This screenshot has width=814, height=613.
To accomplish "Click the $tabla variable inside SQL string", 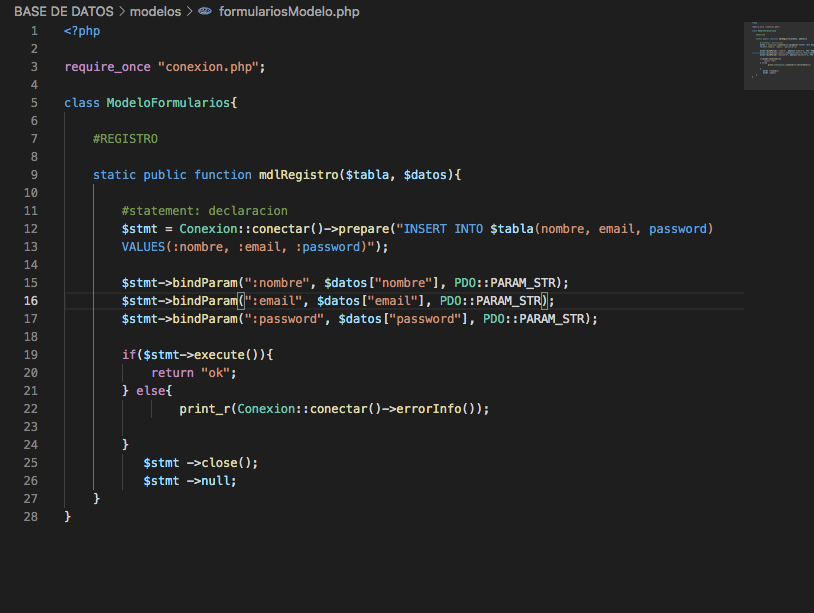I will 512,229.
